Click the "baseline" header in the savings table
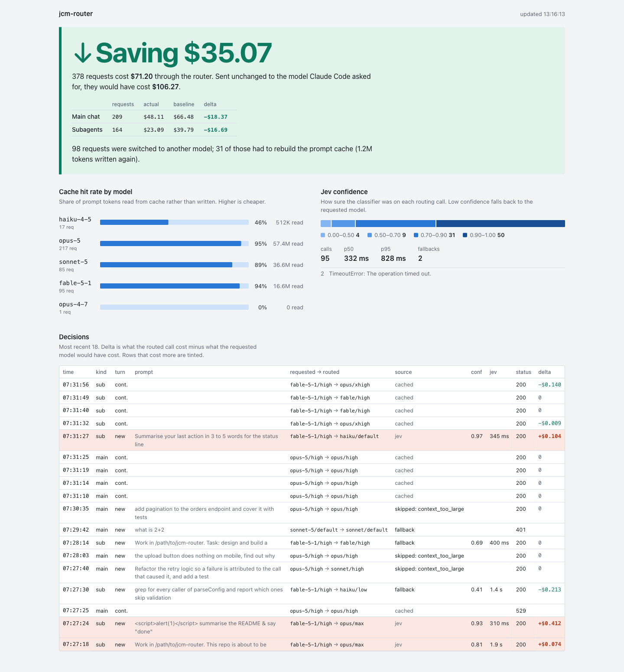The image size is (624, 672). coord(184,104)
